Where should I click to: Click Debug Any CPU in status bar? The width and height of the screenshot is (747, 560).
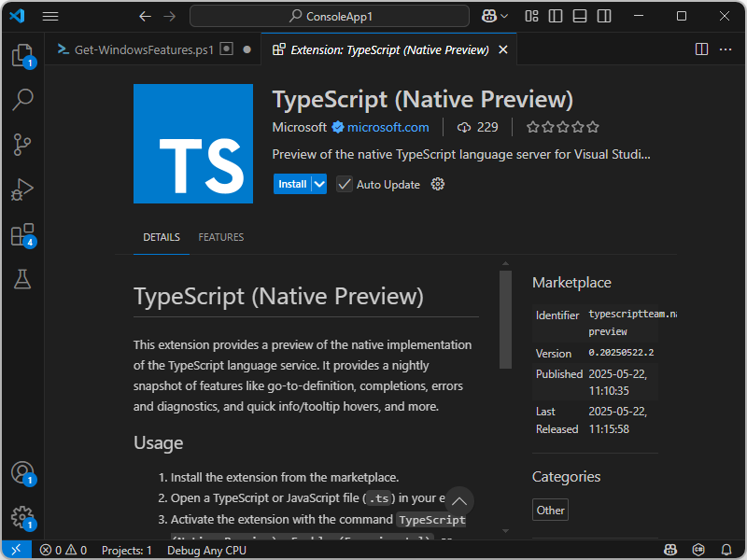206,551
